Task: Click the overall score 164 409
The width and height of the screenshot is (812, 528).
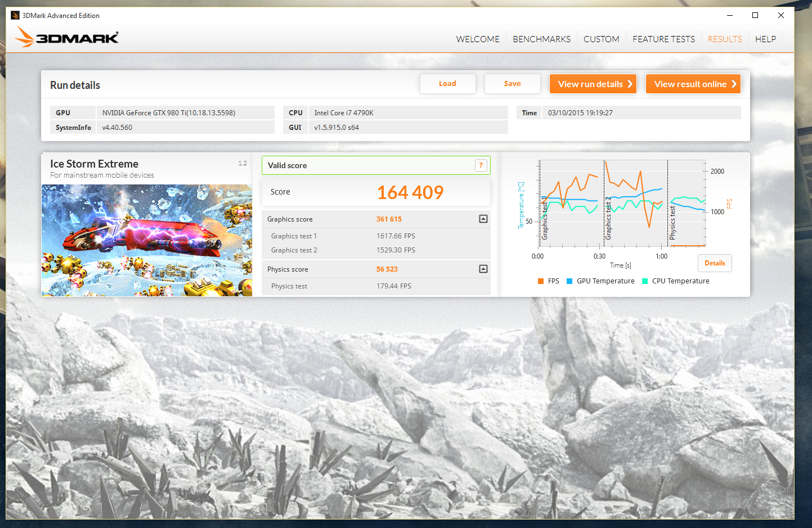Action: pyautogui.click(x=410, y=192)
